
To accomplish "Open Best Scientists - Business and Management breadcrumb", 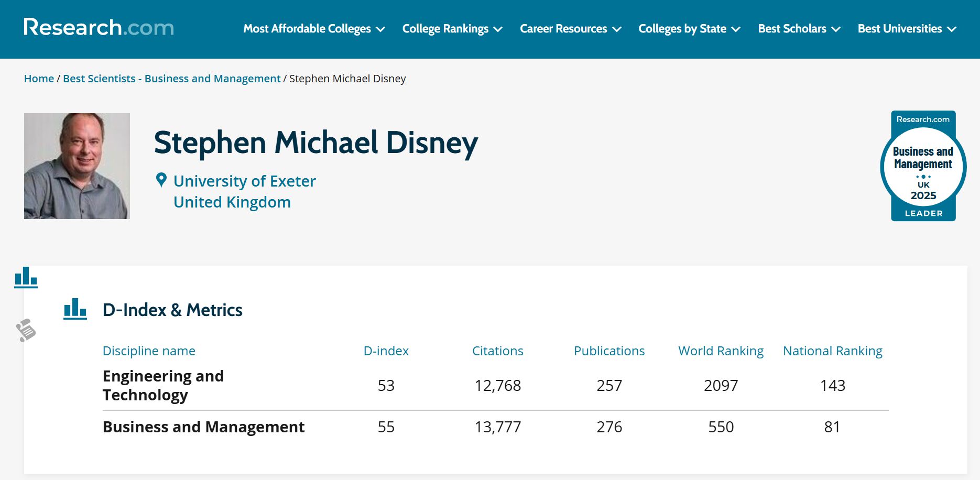I will [x=171, y=79].
